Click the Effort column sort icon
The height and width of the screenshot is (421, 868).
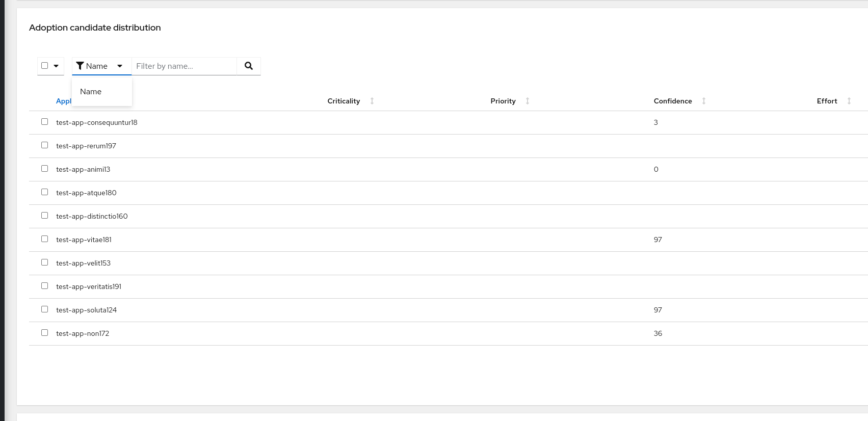(x=849, y=101)
